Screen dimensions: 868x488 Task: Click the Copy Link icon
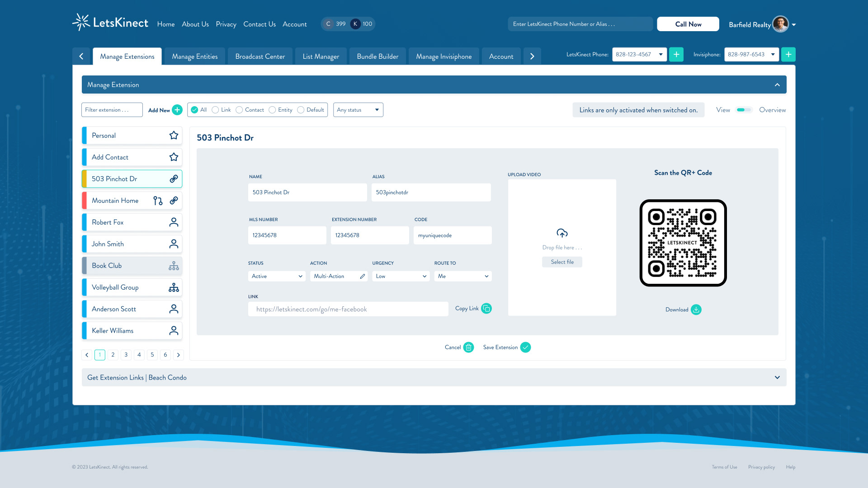coord(486,309)
